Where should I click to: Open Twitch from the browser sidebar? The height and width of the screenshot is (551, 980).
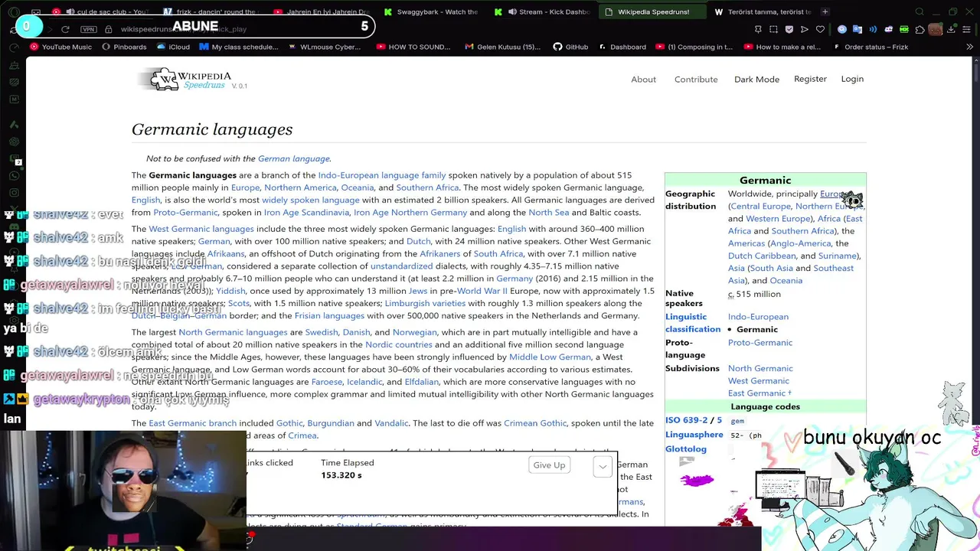(x=14, y=158)
